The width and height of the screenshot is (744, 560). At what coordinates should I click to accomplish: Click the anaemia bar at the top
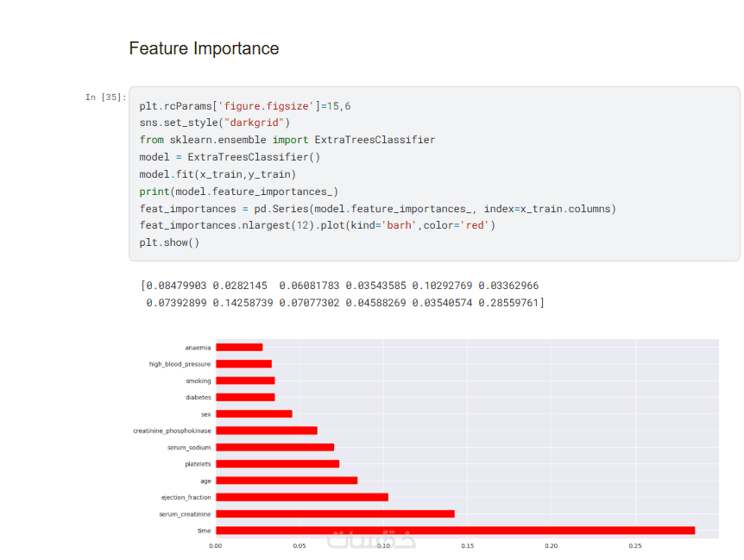tap(239, 348)
